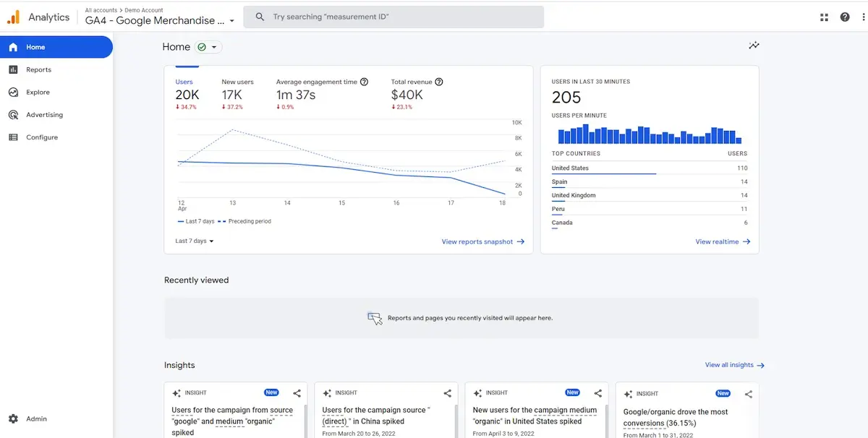Click the green check status icon beside Home
This screenshot has height=438, width=868.
point(202,47)
